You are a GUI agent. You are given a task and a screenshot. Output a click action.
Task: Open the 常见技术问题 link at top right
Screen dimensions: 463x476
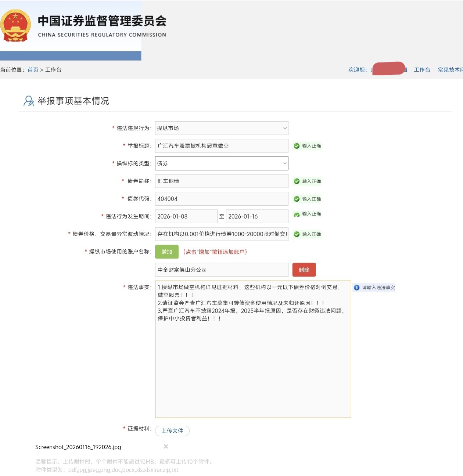click(450, 70)
